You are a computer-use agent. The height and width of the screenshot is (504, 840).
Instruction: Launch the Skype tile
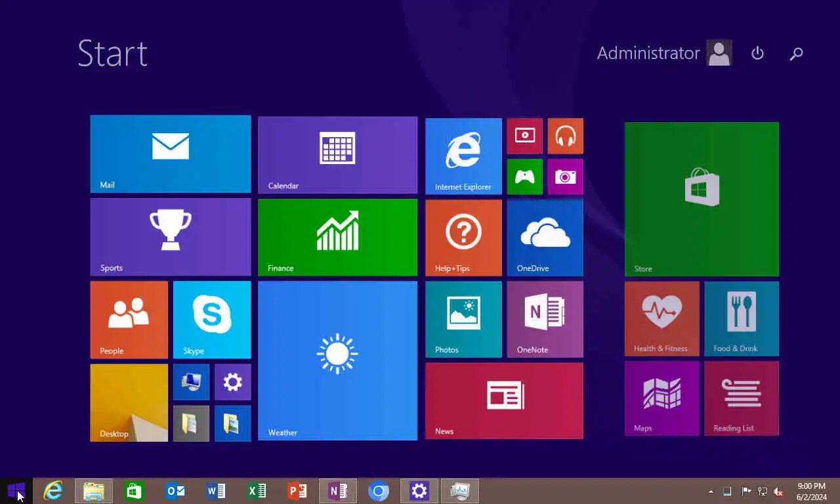[212, 320]
